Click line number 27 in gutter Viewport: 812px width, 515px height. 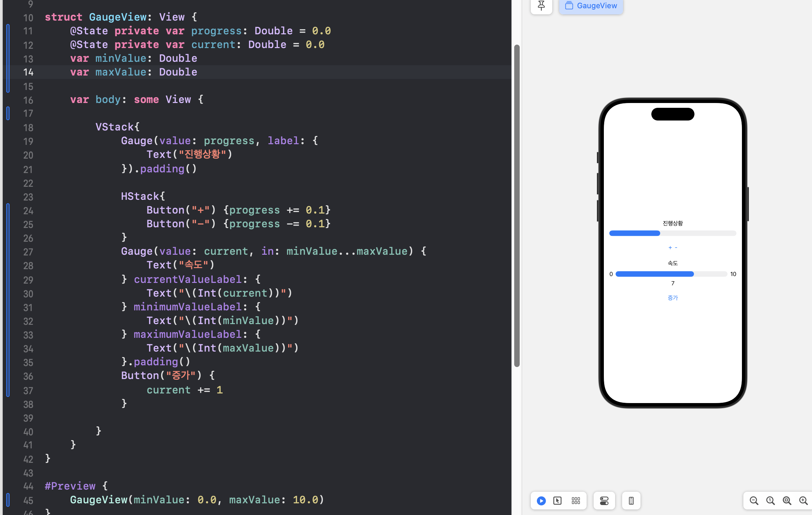tap(28, 252)
